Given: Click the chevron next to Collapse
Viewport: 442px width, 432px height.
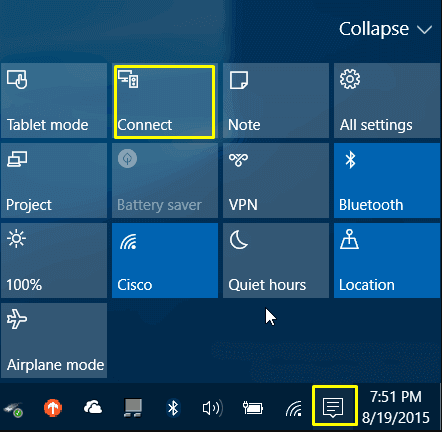Looking at the screenshot, I should [424, 30].
